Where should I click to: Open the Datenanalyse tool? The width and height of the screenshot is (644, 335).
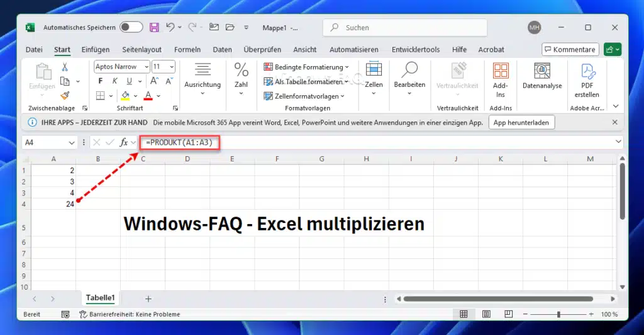coord(542,76)
